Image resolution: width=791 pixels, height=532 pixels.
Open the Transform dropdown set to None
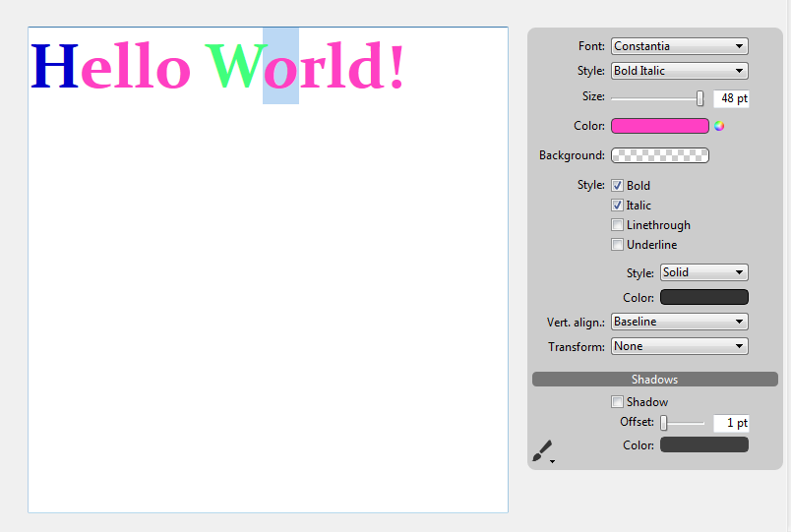[679, 346]
